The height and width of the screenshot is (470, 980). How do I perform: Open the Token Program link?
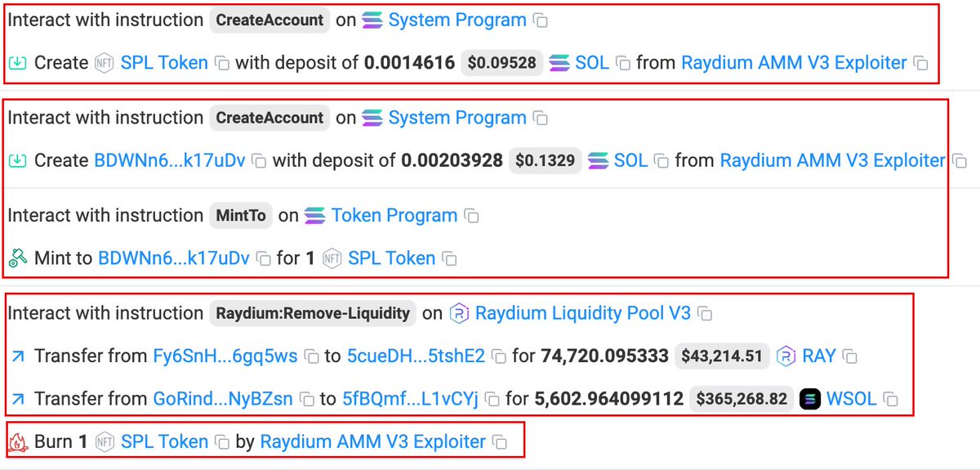pos(394,216)
